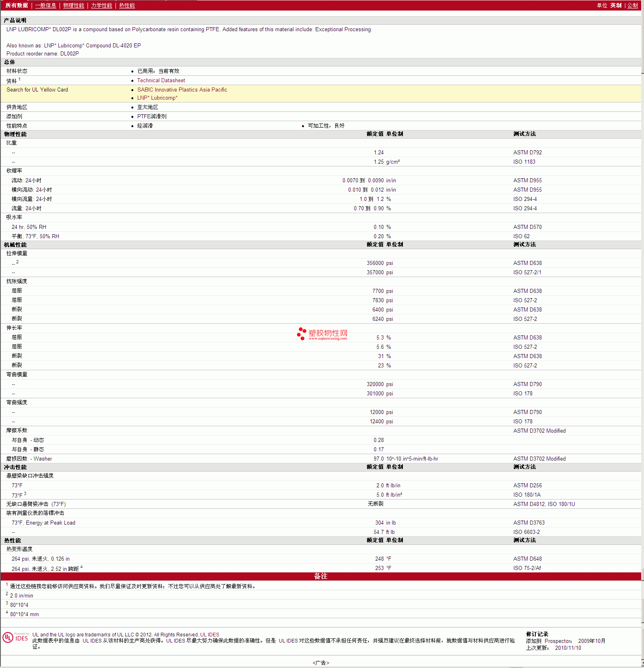Click the 31 % elongation at break value
The image size is (644, 668).
(x=384, y=356)
